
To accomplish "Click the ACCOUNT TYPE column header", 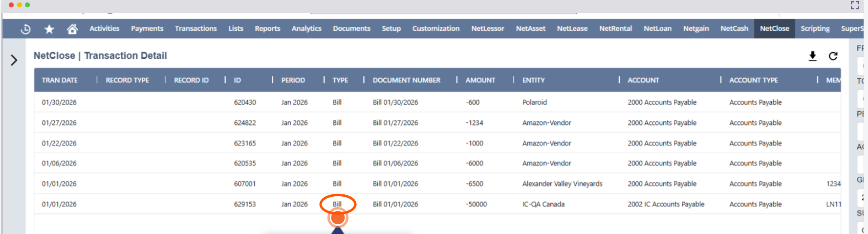I will (x=753, y=80).
